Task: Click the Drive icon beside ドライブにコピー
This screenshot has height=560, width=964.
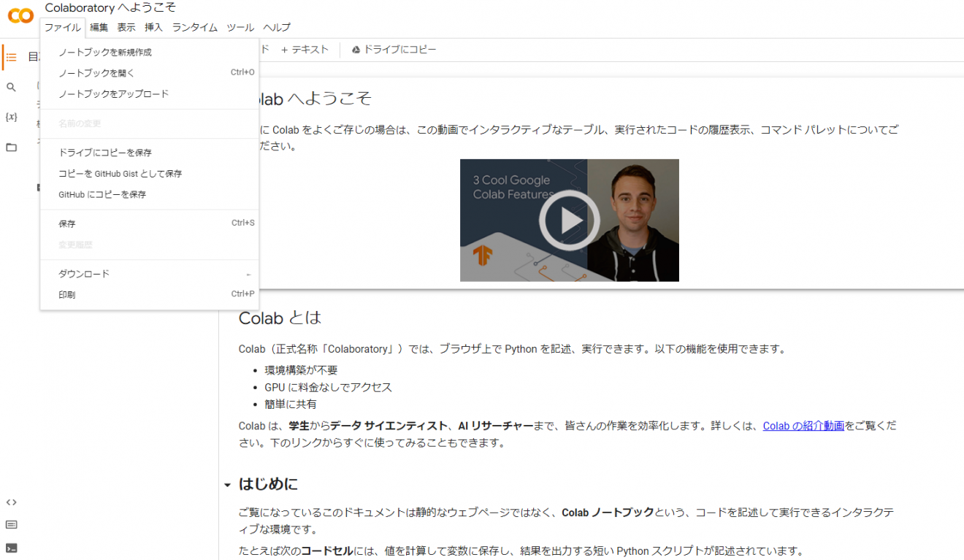Action: (x=355, y=50)
